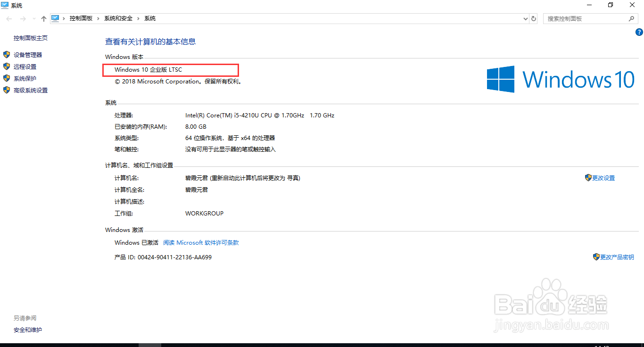Click 更改产品密钥 link
Image resolution: width=644 pixels, height=347 pixels.
[617, 257]
